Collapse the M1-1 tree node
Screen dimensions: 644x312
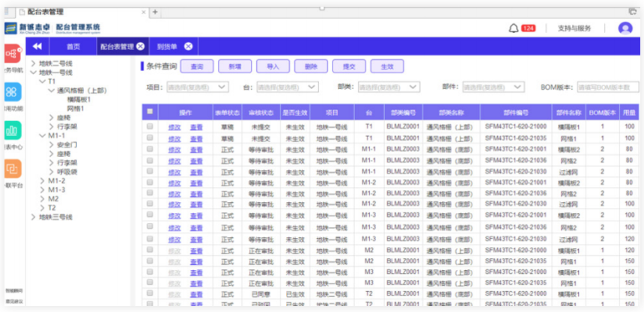42,135
